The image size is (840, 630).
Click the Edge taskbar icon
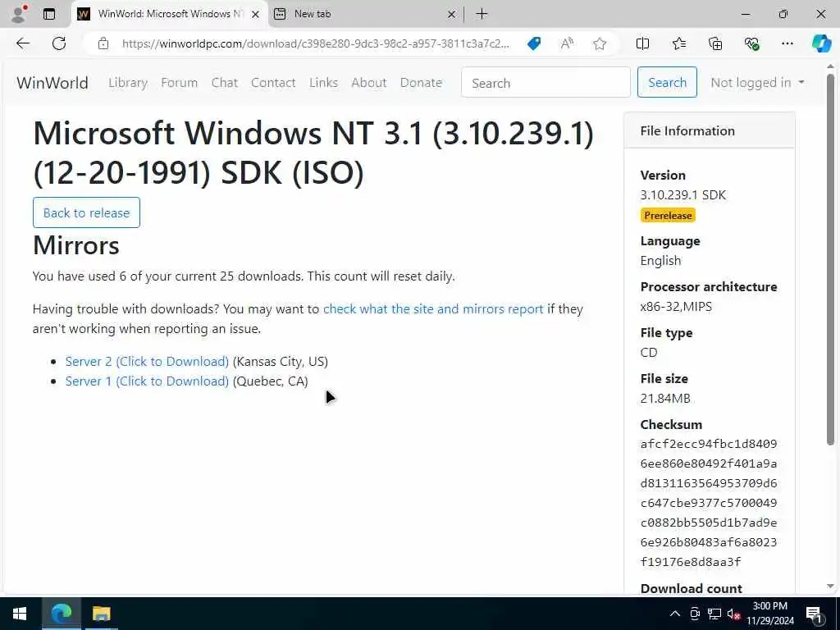[62, 614]
